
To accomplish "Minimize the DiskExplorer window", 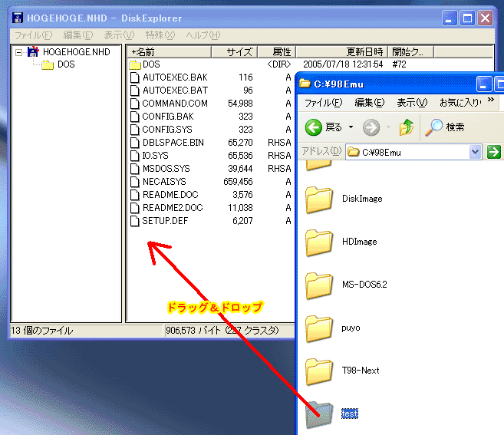I will (x=450, y=18).
